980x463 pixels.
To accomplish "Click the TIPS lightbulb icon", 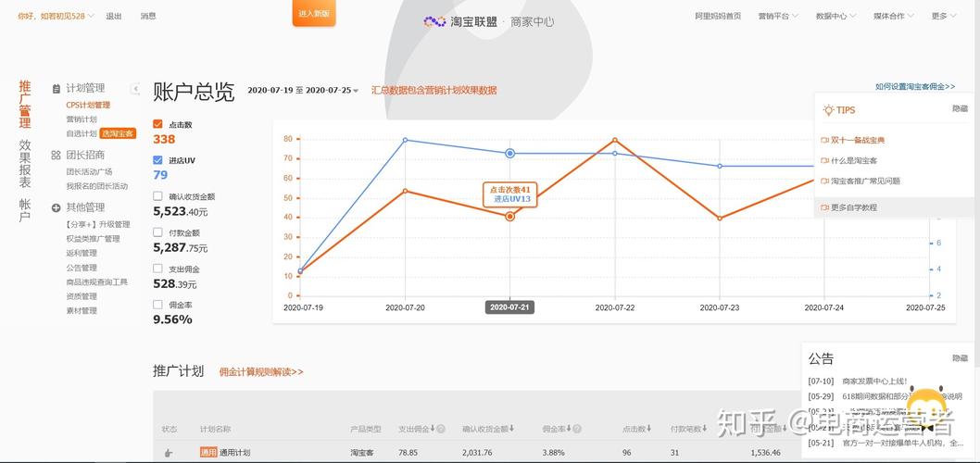I will 828,110.
